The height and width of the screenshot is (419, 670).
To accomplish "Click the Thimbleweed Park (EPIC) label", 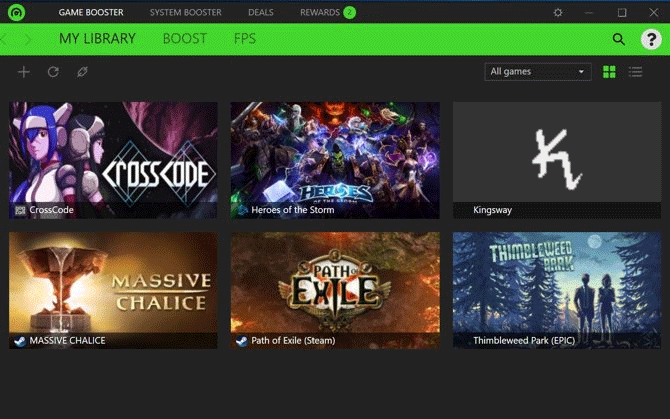I will click(x=524, y=340).
